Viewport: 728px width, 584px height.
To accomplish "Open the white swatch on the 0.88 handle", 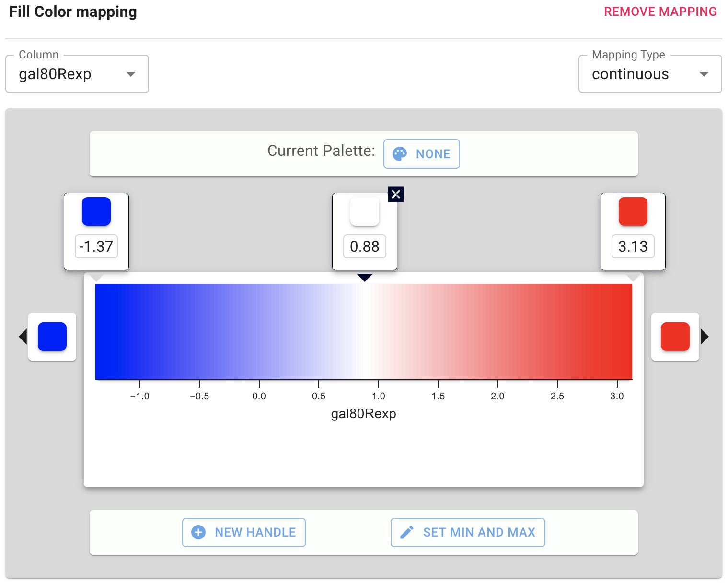I will 365,211.
